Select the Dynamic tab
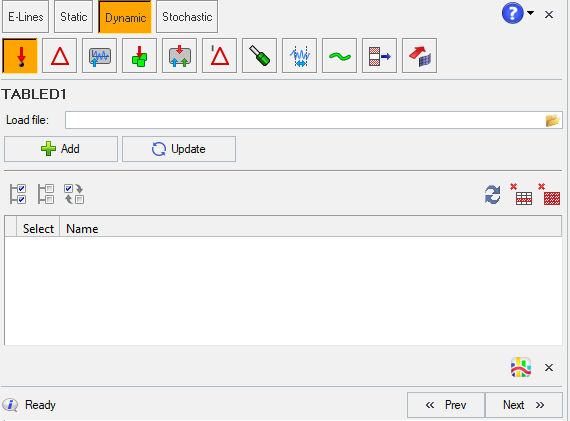The width and height of the screenshot is (570, 421). (125, 17)
